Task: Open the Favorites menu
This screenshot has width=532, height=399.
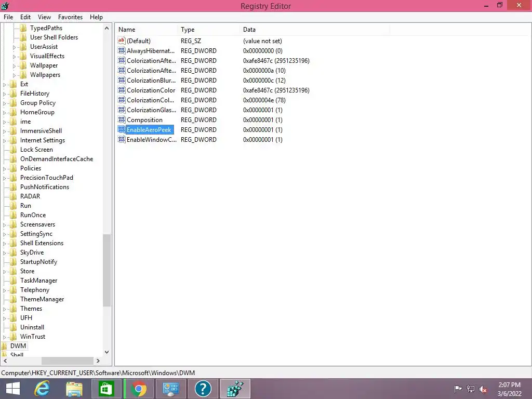Action: click(70, 17)
